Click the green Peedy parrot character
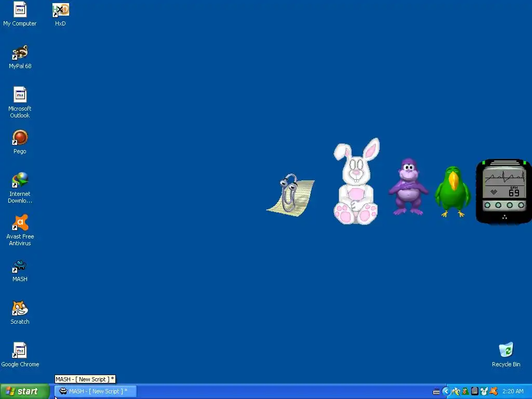 453,192
